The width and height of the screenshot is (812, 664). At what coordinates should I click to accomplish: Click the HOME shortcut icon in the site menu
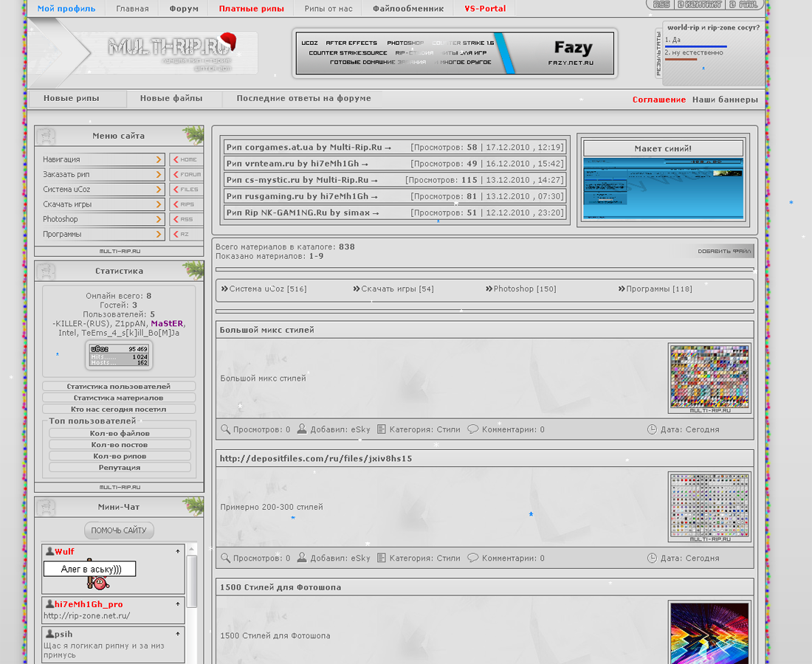186,159
